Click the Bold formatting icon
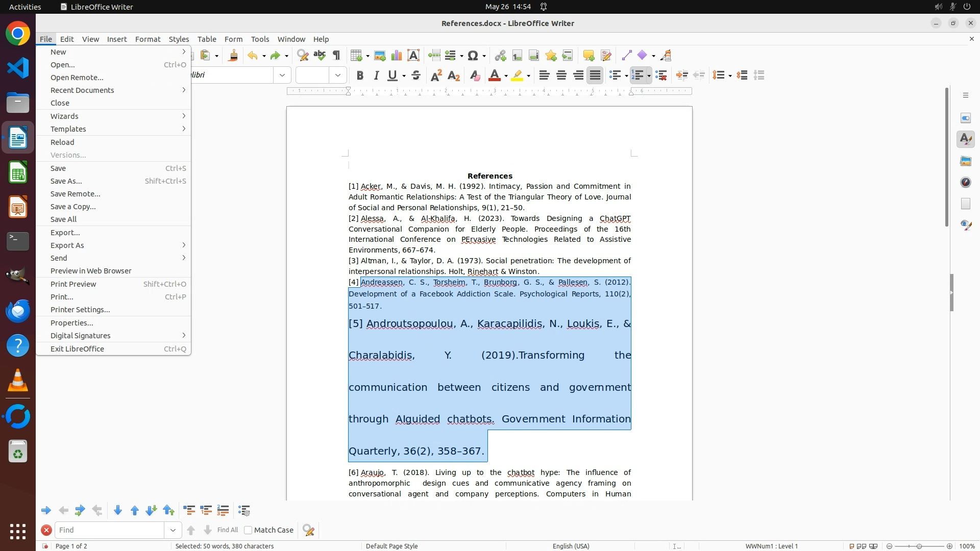The height and width of the screenshot is (551, 980). (360, 76)
